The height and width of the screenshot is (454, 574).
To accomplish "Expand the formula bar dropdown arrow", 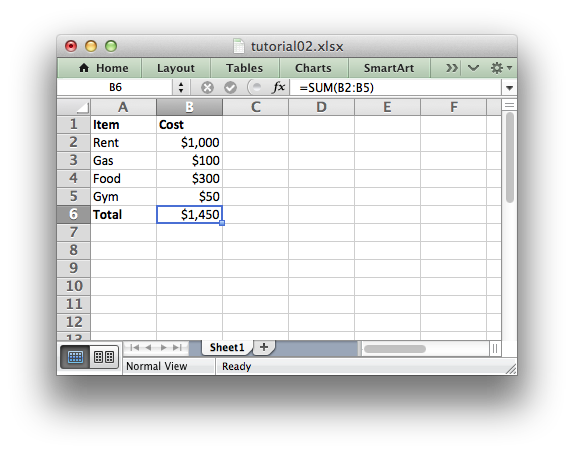I will click(509, 88).
